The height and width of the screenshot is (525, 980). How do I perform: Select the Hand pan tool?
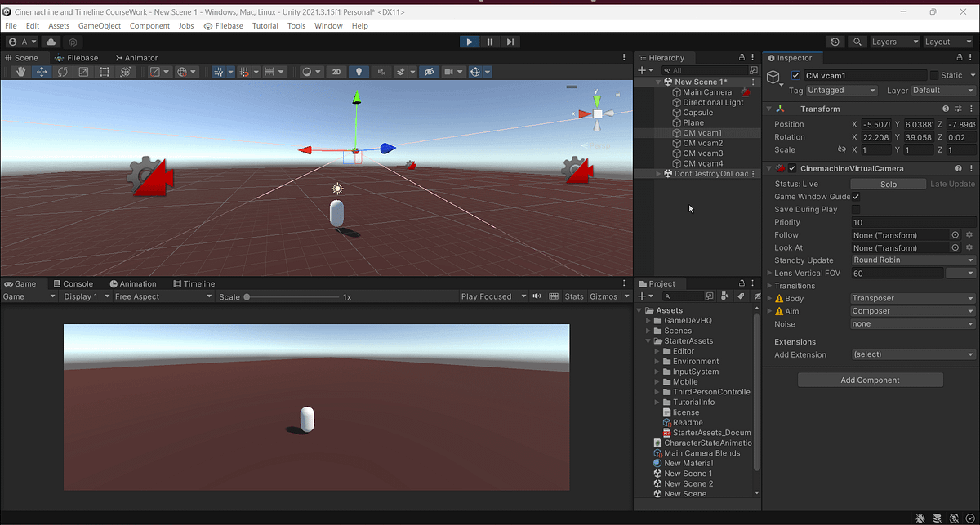[23, 72]
